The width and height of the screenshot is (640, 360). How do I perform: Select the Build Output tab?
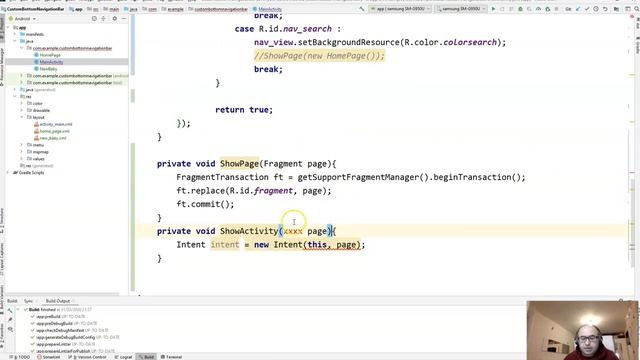(58, 301)
